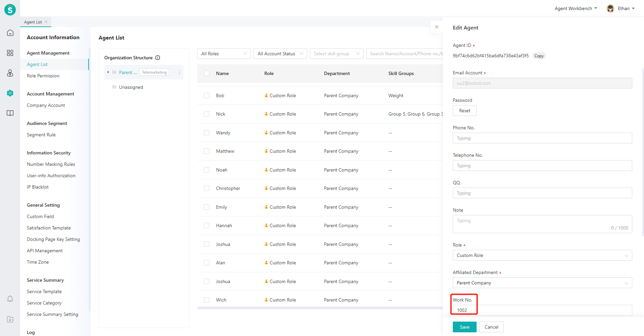Click the Cancel button
Screen dimensions: 644x336
tap(491, 327)
